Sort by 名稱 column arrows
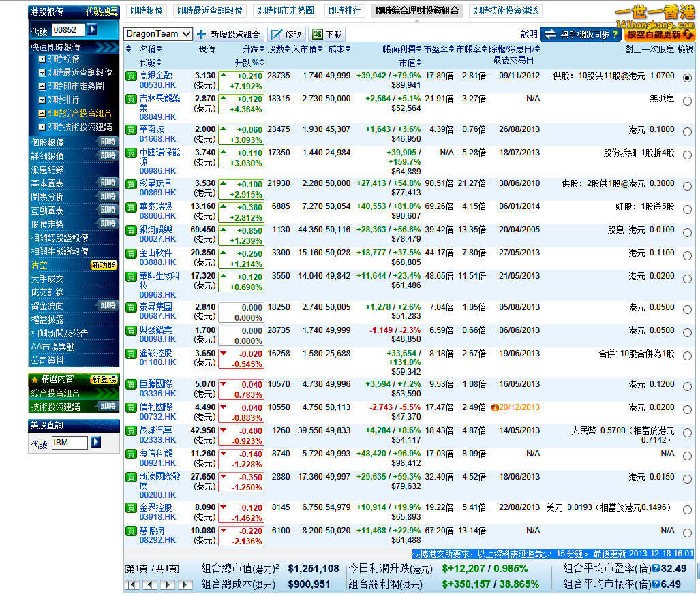This screenshot has width=700, height=596. point(159,49)
